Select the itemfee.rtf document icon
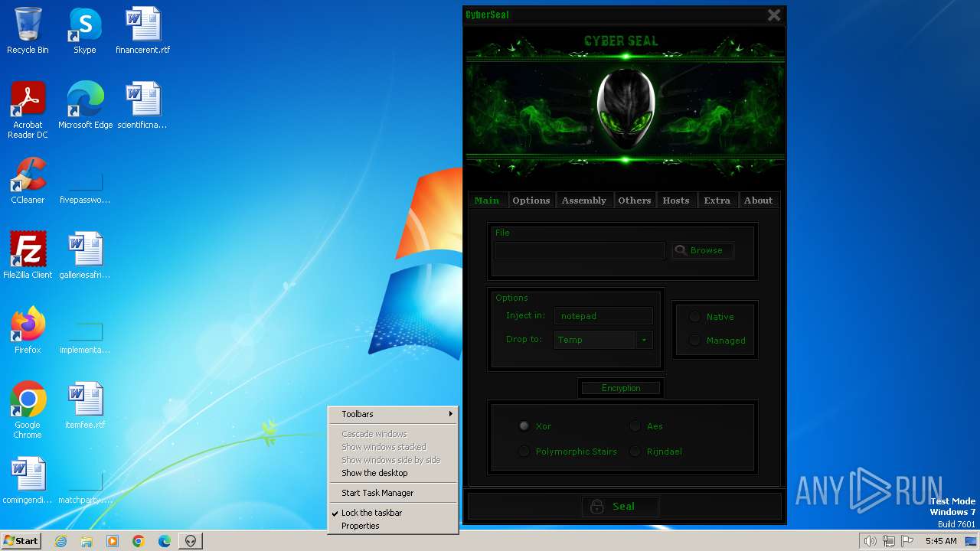Screen dimensions: 980x551 (x=85, y=406)
